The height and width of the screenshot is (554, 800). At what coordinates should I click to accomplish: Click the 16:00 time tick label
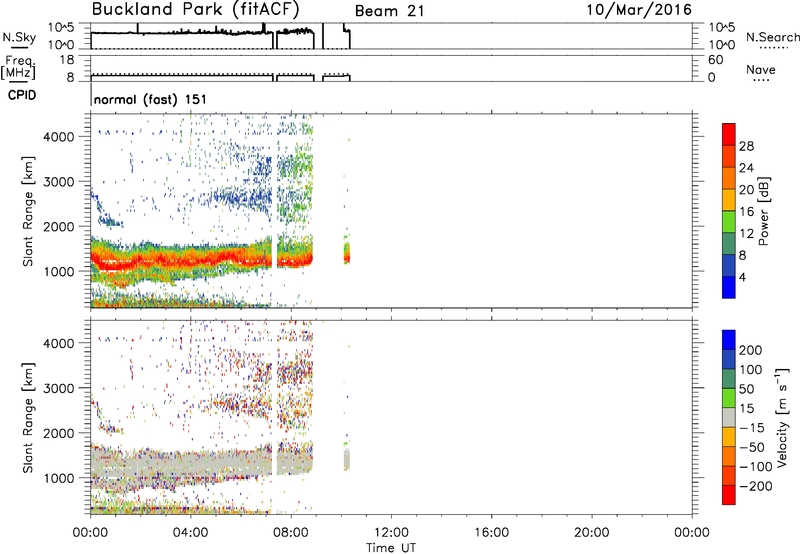click(491, 533)
